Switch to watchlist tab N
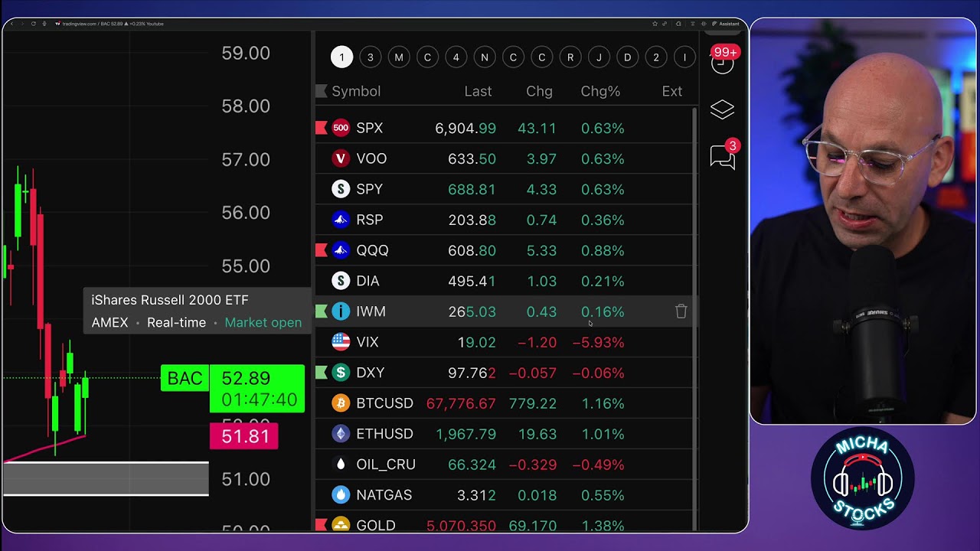 [485, 57]
